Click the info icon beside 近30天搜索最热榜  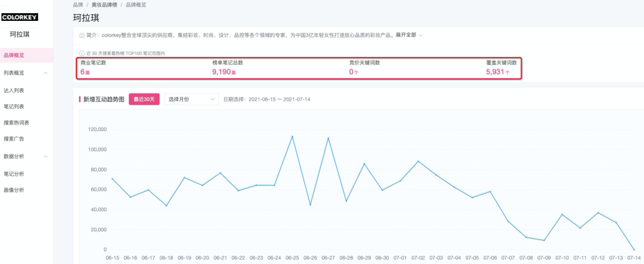point(82,54)
